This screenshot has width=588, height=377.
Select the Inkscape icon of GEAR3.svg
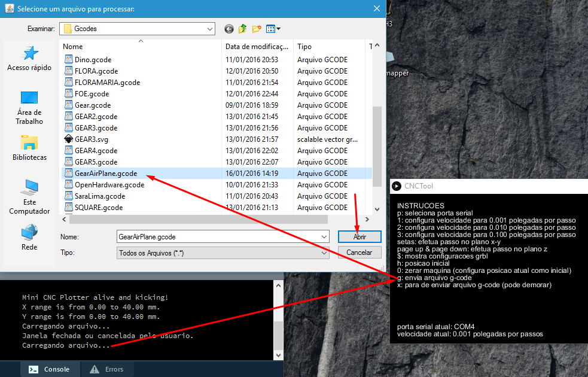(x=68, y=139)
